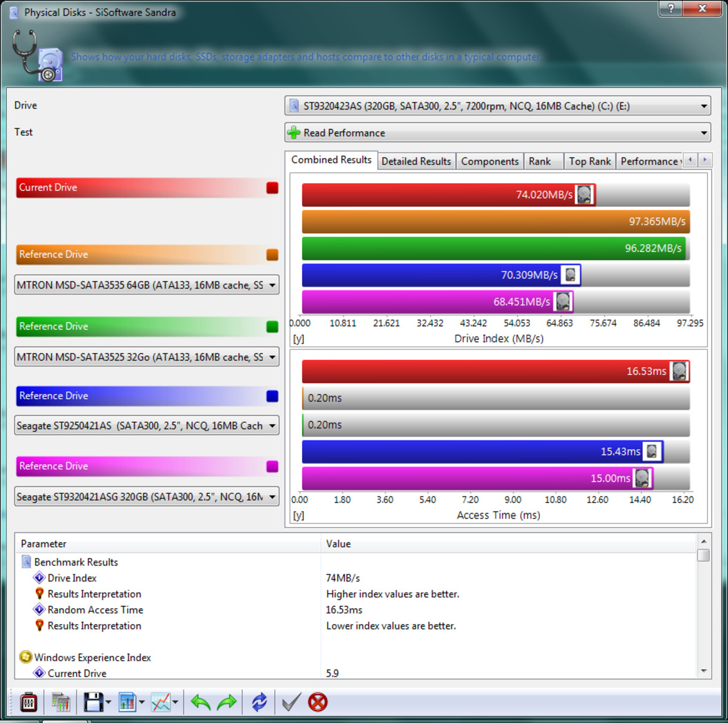This screenshot has height=723, width=728.
Task: Click the Value column header
Action: pos(508,544)
